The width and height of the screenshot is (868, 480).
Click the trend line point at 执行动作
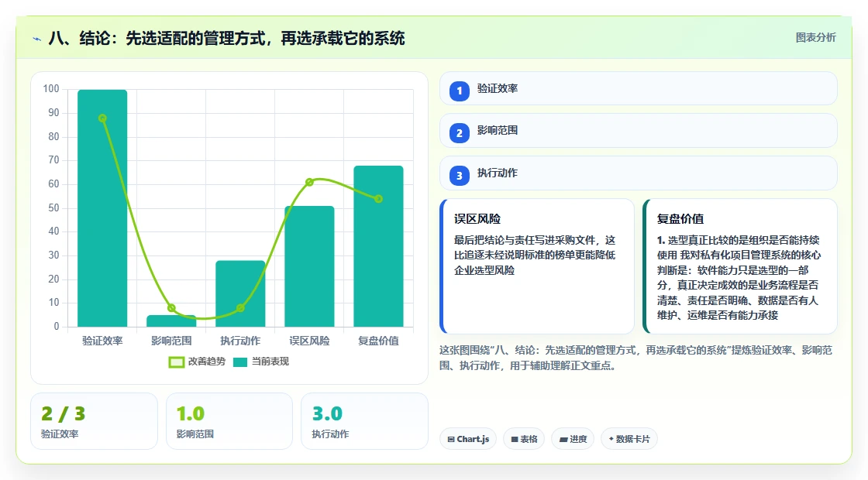(x=240, y=308)
